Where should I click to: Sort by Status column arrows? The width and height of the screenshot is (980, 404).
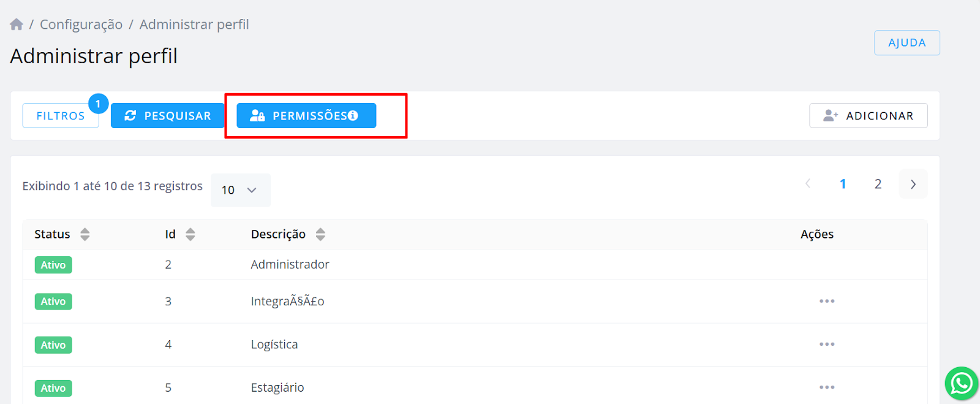tap(85, 234)
